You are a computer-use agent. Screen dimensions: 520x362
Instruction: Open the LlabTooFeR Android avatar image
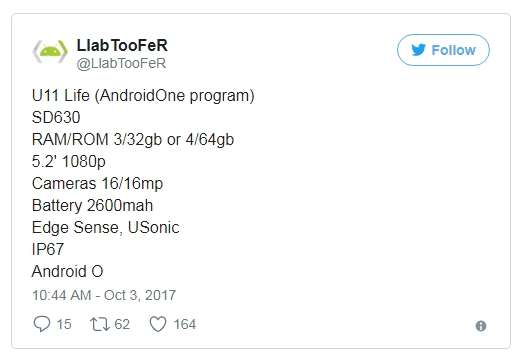point(50,52)
